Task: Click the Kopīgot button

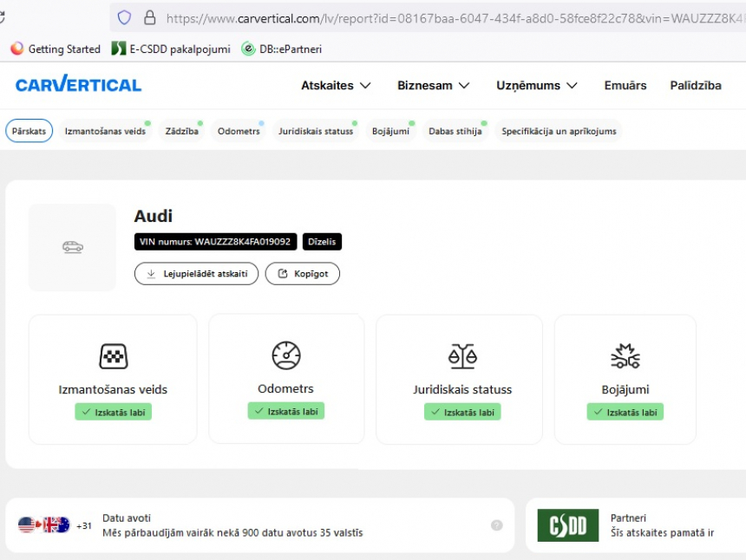Action: pos(303,274)
